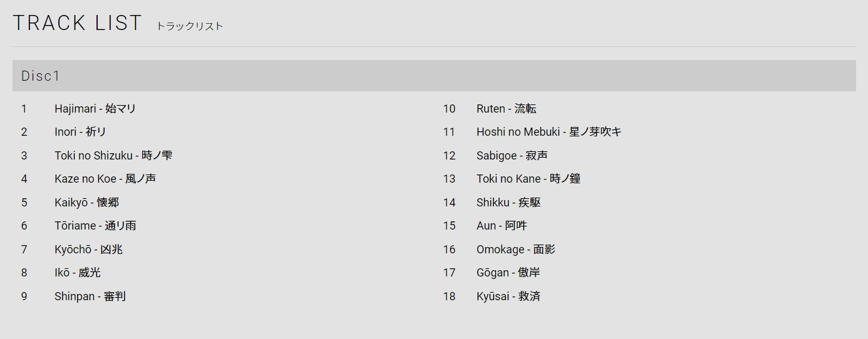Choose track 4 Kaze no Koe
The height and width of the screenshot is (339, 868).
(x=105, y=179)
